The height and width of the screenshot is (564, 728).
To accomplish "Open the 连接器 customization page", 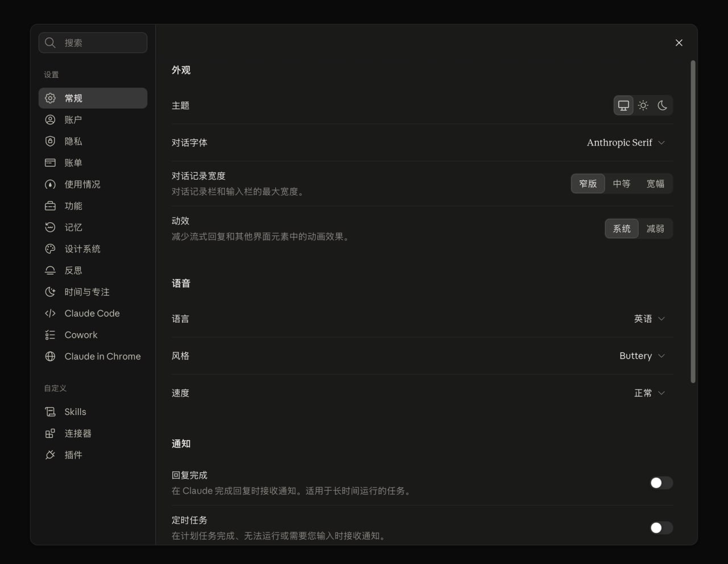I will pos(93,433).
